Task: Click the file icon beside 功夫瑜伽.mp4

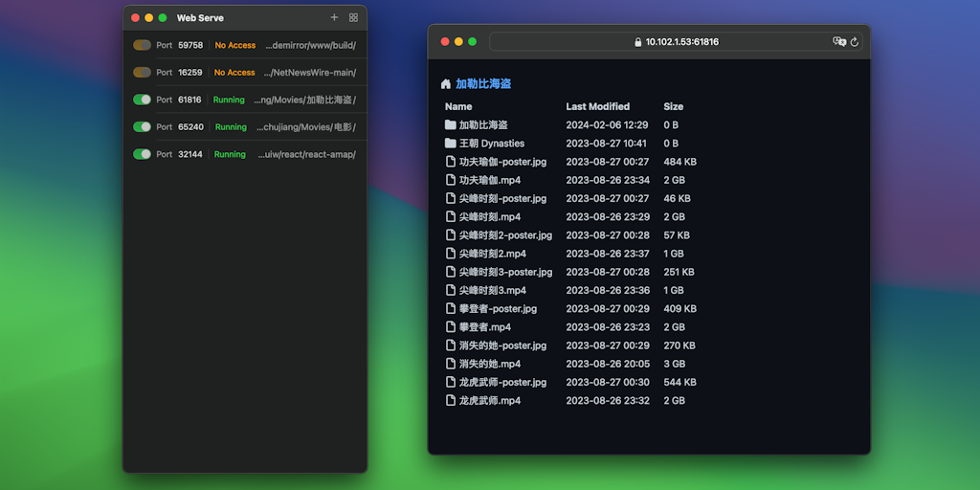Action: (x=450, y=180)
